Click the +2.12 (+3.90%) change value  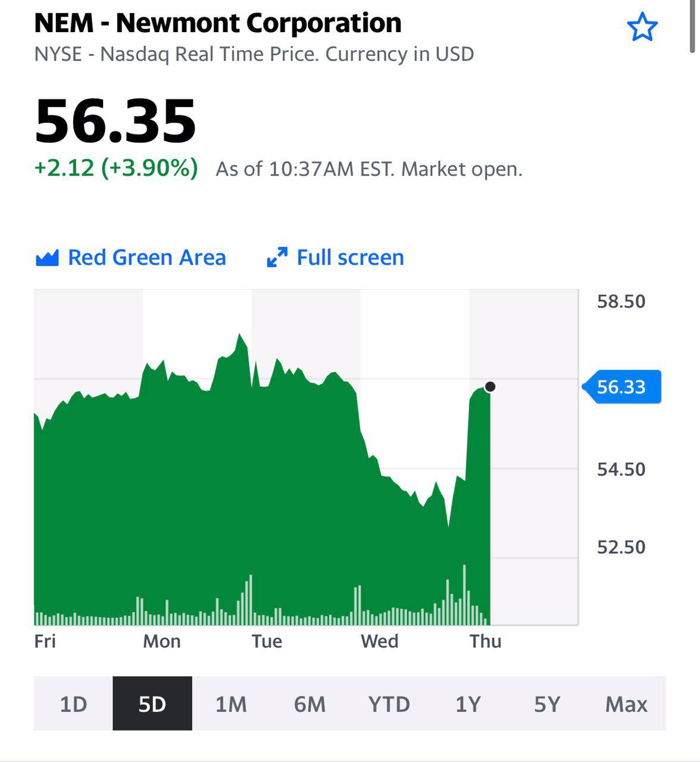(116, 168)
